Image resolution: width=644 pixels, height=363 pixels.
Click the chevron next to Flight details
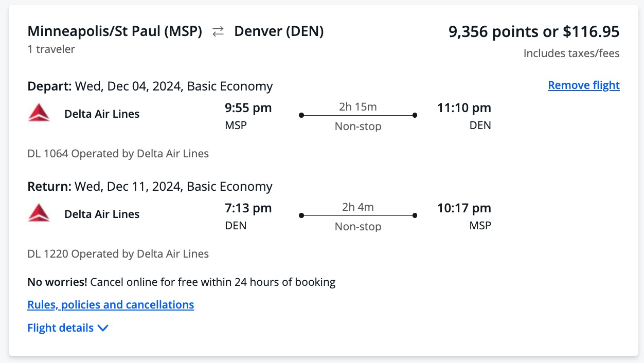(103, 328)
